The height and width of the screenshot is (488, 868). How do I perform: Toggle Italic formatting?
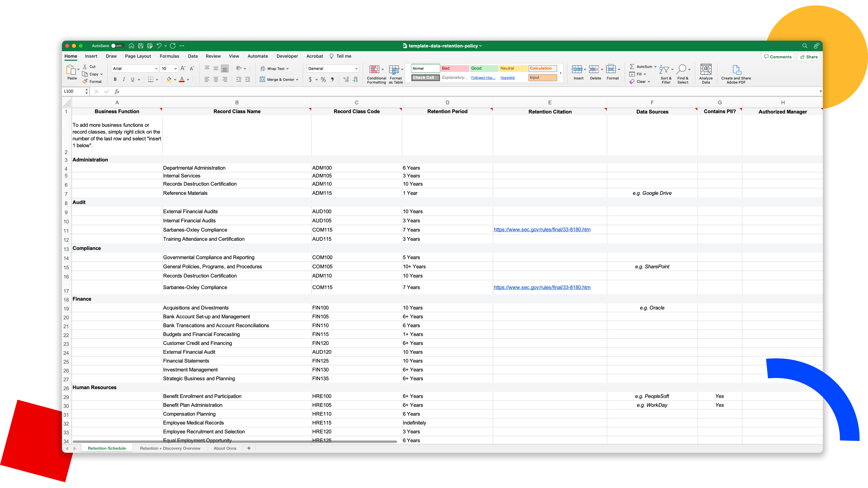click(124, 80)
